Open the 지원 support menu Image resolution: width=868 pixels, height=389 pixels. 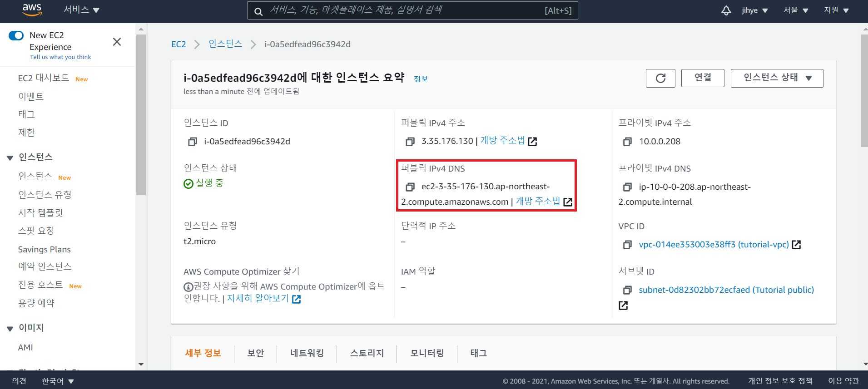tap(836, 10)
